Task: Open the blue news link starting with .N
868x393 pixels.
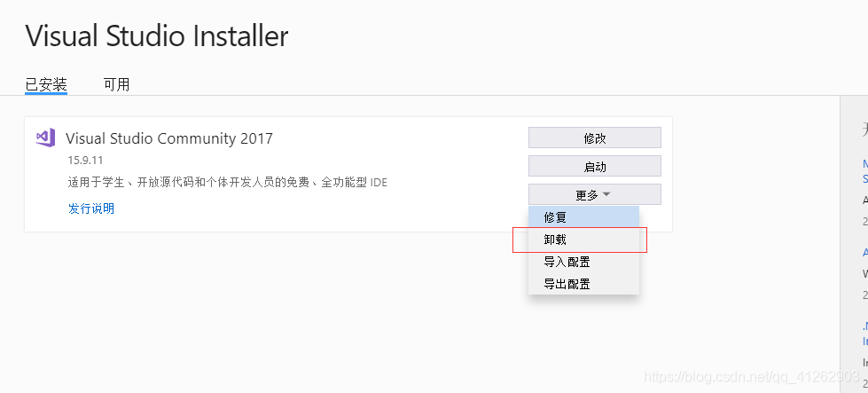Action: pyautogui.click(x=865, y=334)
